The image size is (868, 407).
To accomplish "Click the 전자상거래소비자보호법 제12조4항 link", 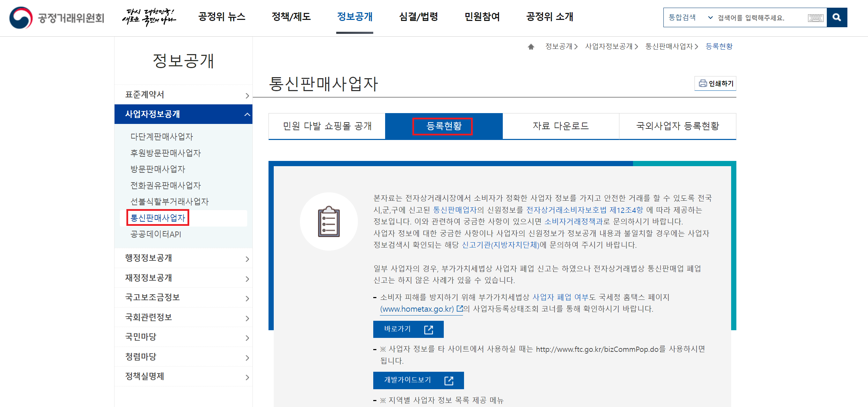I will pyautogui.click(x=584, y=210).
